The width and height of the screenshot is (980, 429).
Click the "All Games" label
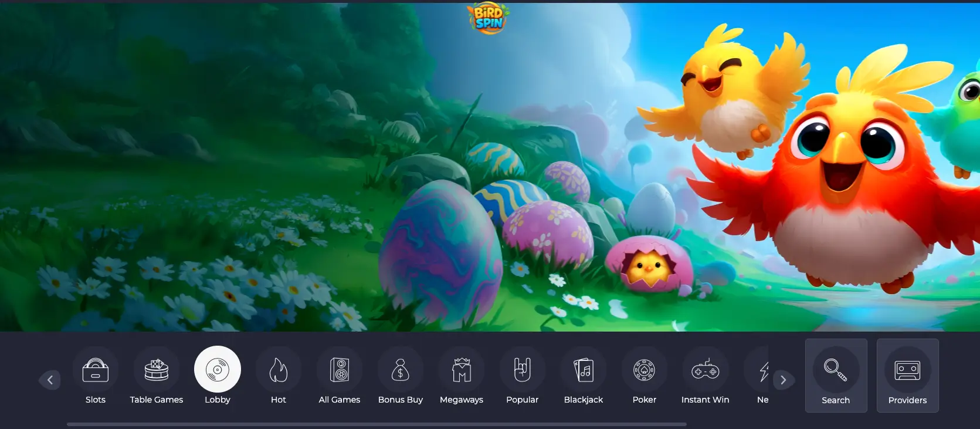(x=340, y=400)
